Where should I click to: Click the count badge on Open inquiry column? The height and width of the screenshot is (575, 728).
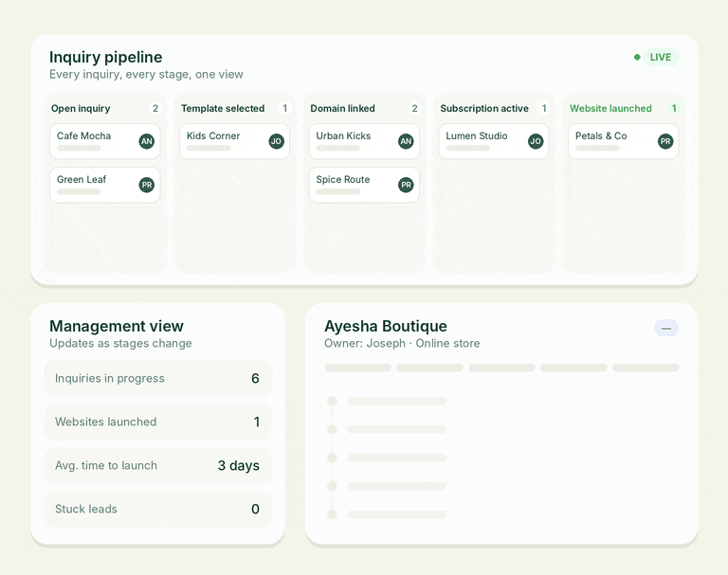tap(155, 108)
